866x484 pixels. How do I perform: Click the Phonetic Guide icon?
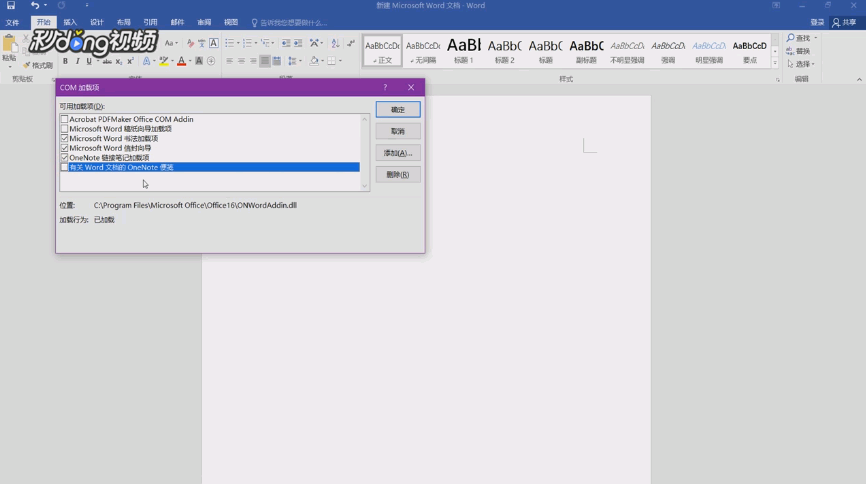(x=202, y=43)
